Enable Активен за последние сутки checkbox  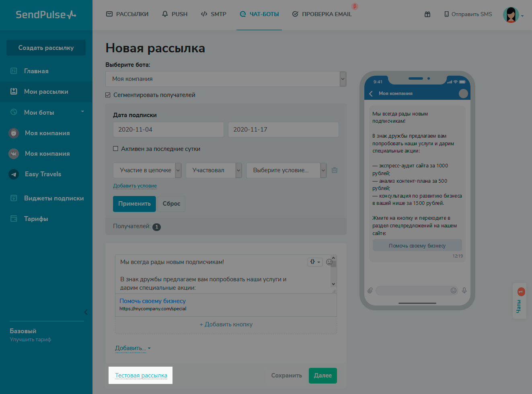coord(116,149)
